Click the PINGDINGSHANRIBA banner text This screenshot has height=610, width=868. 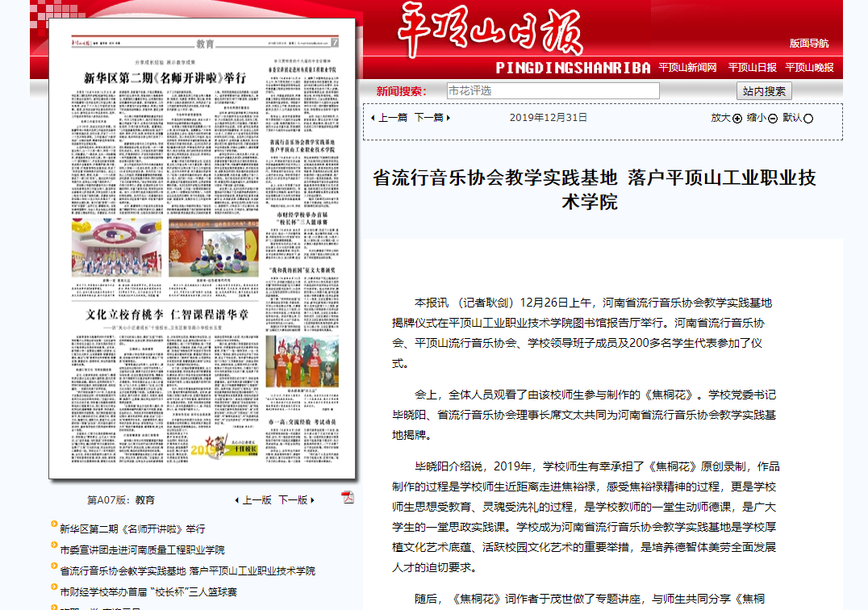pyautogui.click(x=573, y=68)
